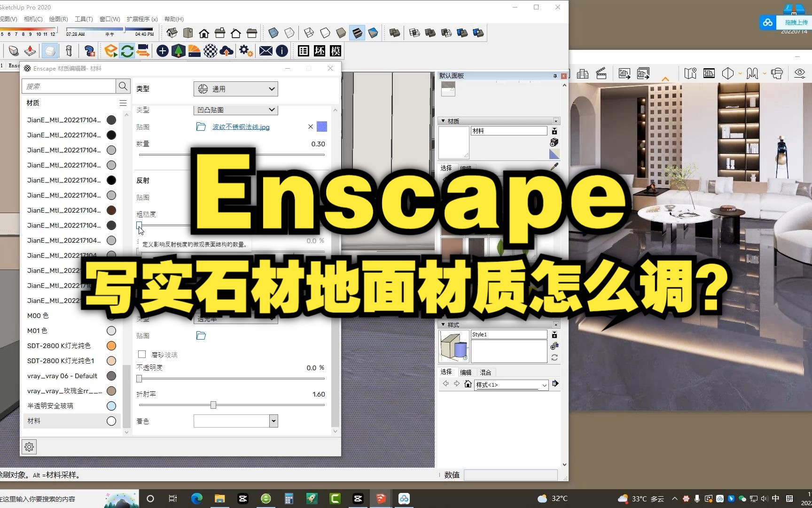The image size is (812, 508).
Task: Open the 工具(T) menu
Action: pos(84,19)
